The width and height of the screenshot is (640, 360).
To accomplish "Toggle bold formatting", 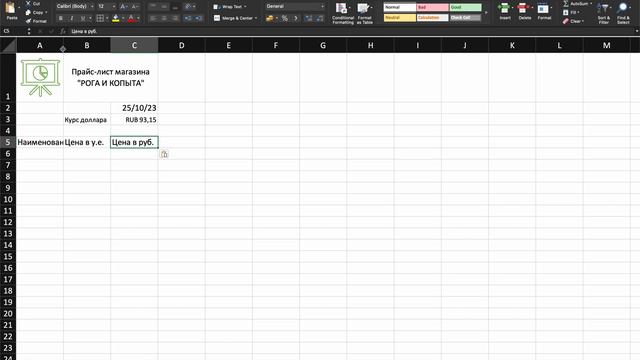I will 61,18.
